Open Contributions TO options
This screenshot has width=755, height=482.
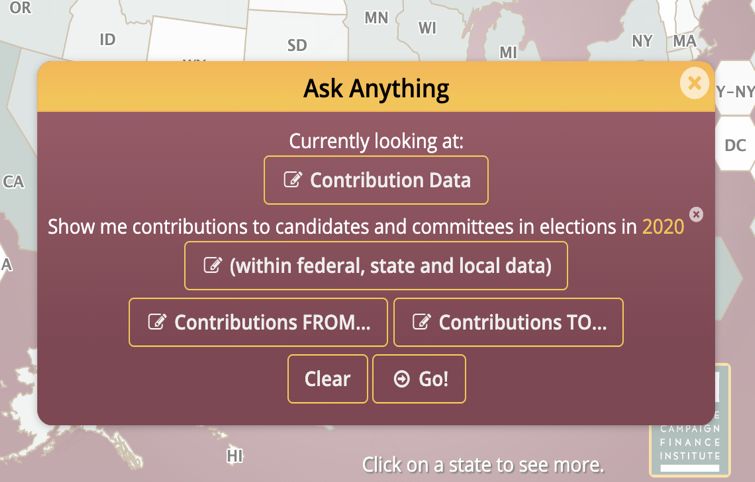tap(508, 322)
